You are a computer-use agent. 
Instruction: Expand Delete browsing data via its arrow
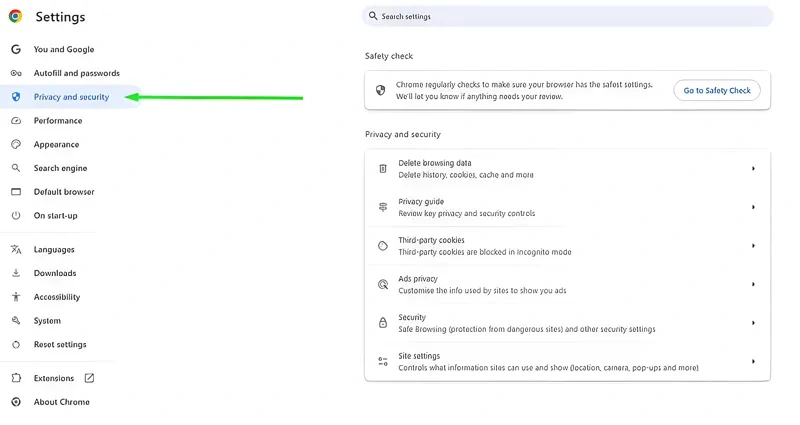pos(753,168)
